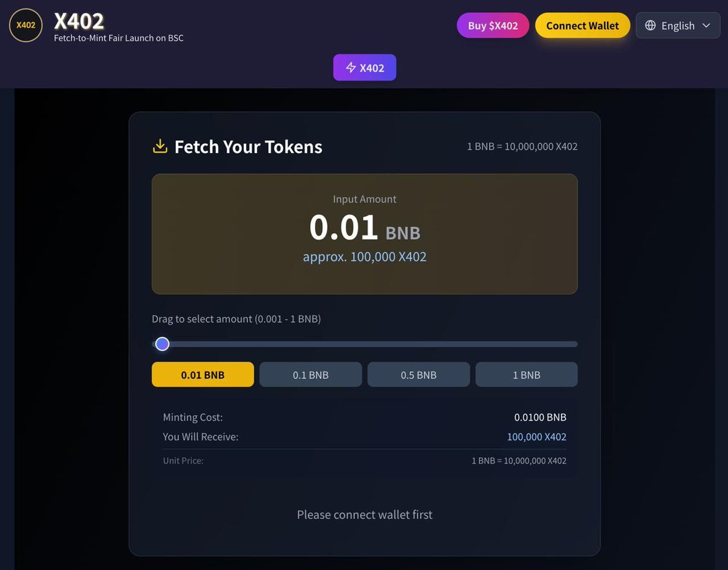Expand the English language dropdown chevron
728x570 pixels.
pyautogui.click(x=706, y=25)
